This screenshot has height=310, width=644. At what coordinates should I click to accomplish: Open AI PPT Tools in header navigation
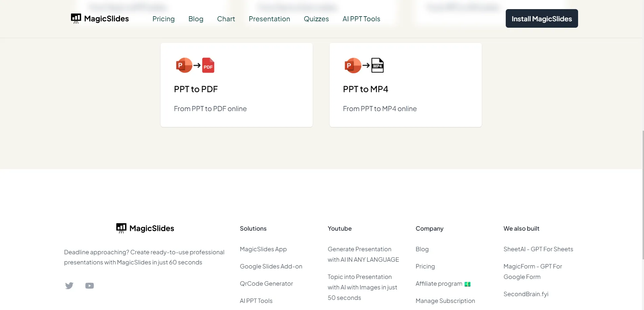click(x=361, y=19)
